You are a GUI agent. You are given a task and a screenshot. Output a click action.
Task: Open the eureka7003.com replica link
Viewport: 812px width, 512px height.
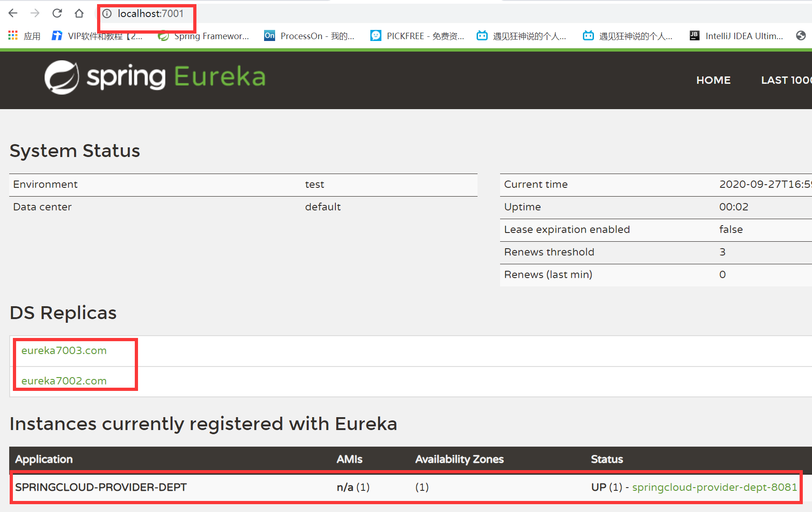[64, 350]
